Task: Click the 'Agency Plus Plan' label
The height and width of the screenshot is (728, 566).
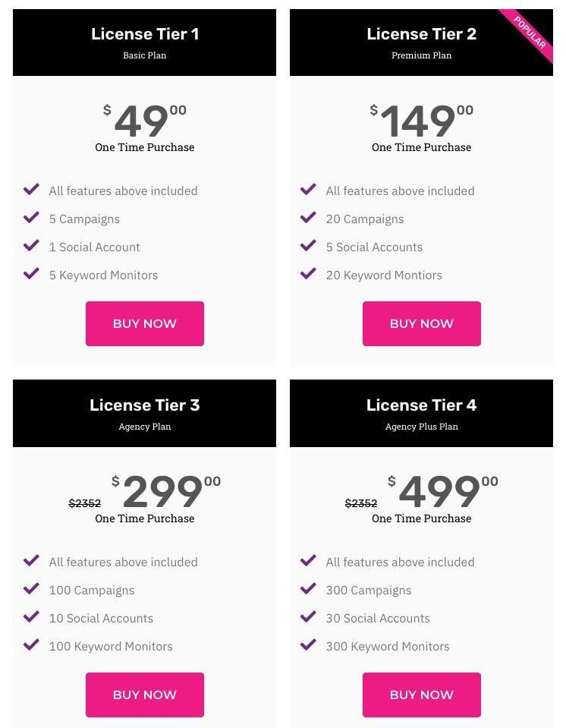Action: 422,427
